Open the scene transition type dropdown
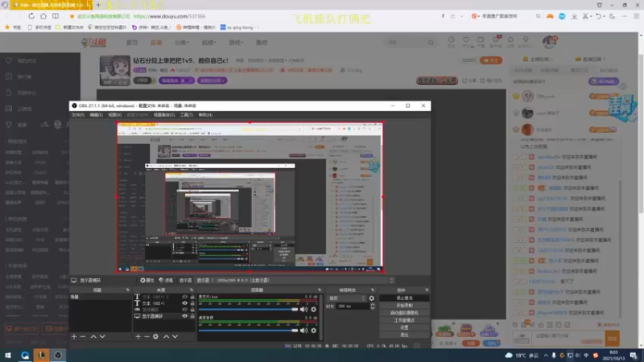The image size is (644, 362). (347, 298)
